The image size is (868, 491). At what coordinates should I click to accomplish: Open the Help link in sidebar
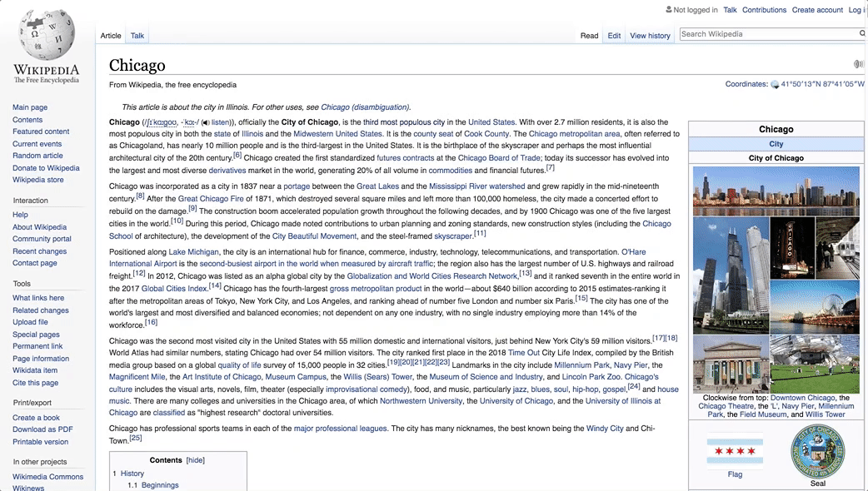coord(21,215)
